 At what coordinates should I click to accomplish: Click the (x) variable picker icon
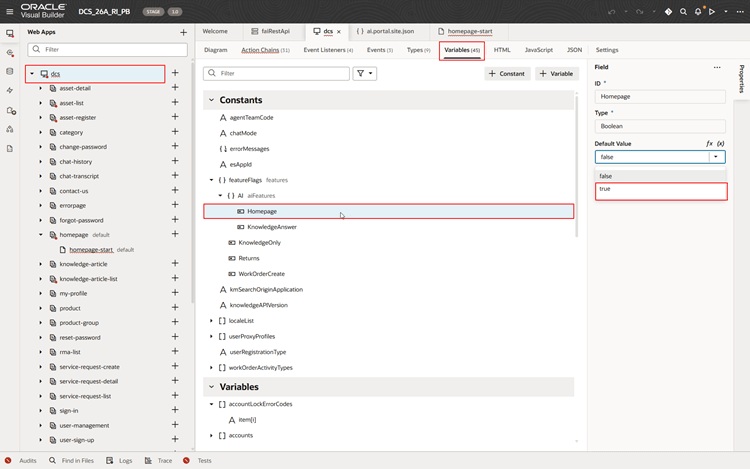[x=720, y=143]
